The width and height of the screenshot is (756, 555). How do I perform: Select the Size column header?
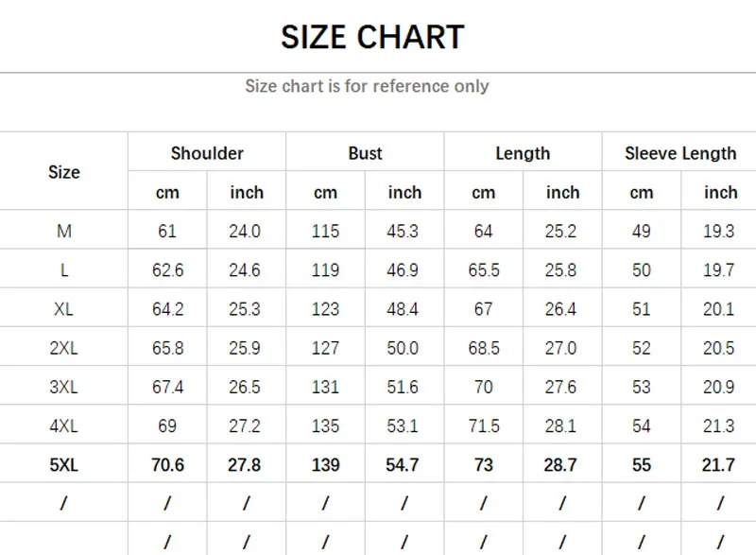pos(64,172)
